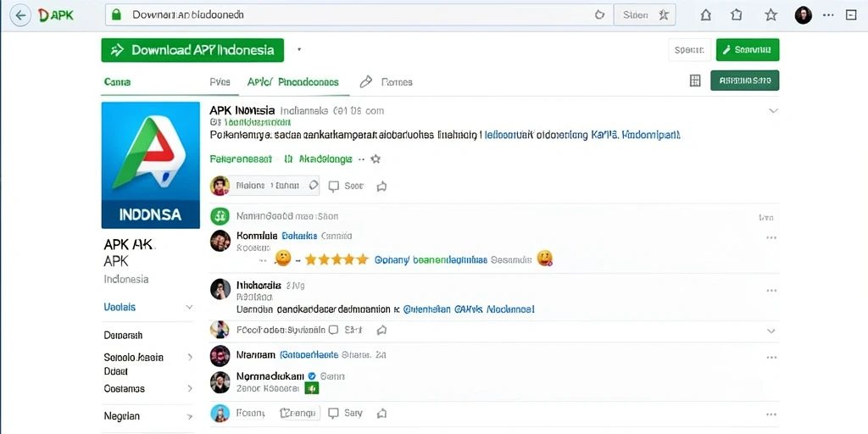Screen dimensions: 868x434
Task: Click the grid view icon
Action: [x=695, y=81]
